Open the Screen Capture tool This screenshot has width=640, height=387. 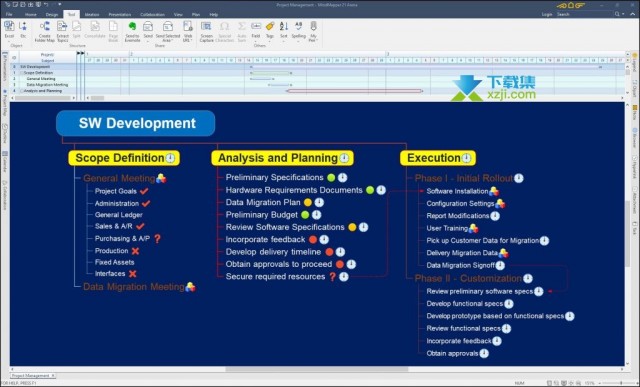tap(207, 27)
